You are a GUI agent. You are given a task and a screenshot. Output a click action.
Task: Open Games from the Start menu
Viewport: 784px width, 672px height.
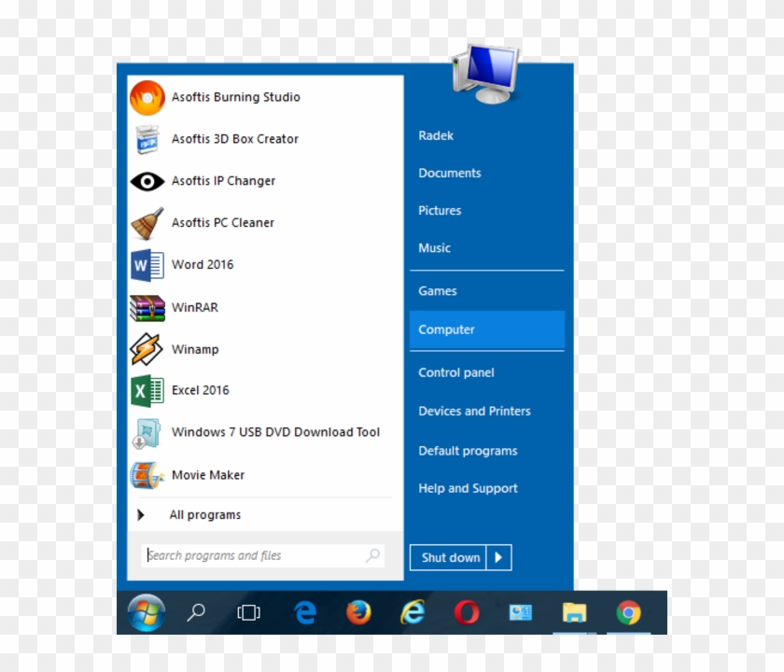tap(438, 291)
